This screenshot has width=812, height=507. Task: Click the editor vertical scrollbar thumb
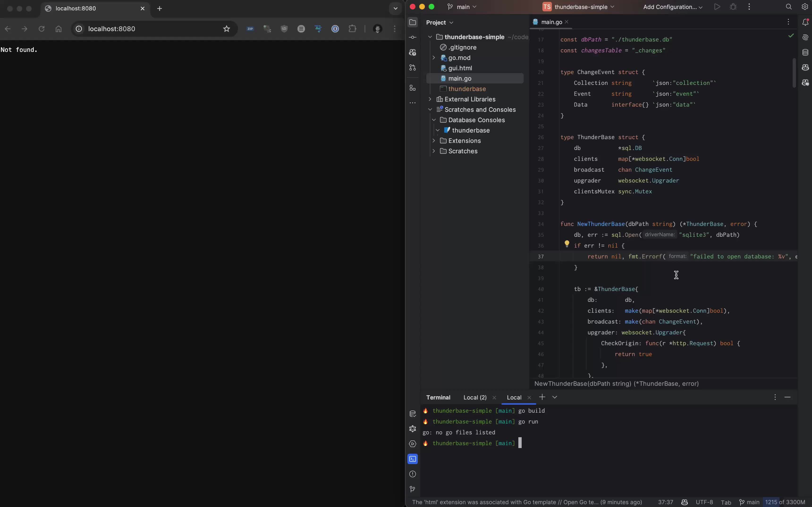pos(794,73)
